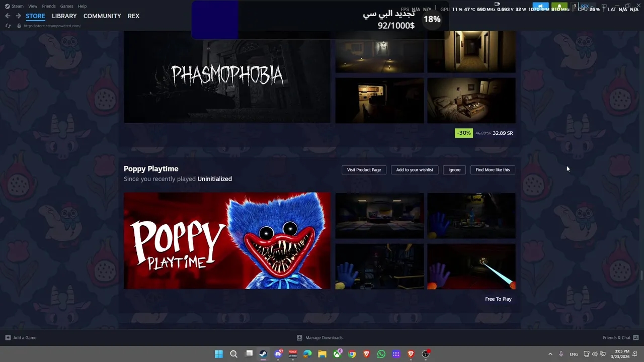This screenshot has width=644, height=362.
Task: Click the store URL address field
Action: pyautogui.click(x=52, y=26)
